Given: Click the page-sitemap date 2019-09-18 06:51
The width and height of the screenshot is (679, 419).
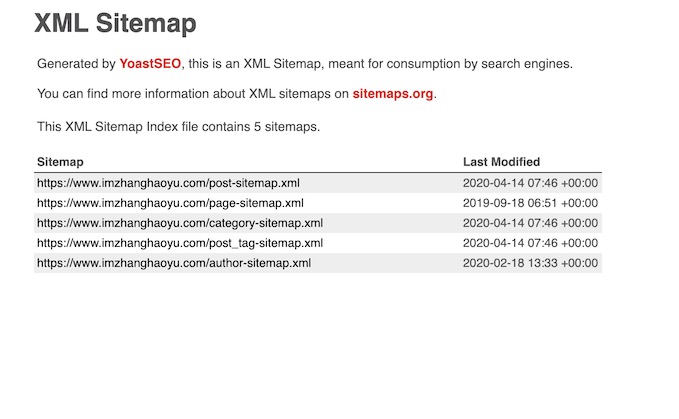Looking at the screenshot, I should 530,203.
